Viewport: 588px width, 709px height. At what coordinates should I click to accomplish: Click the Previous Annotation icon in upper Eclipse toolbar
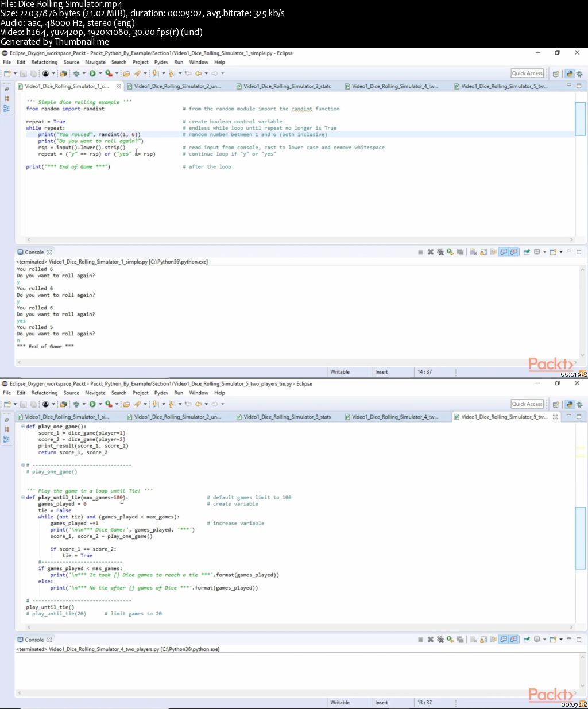coord(171,73)
